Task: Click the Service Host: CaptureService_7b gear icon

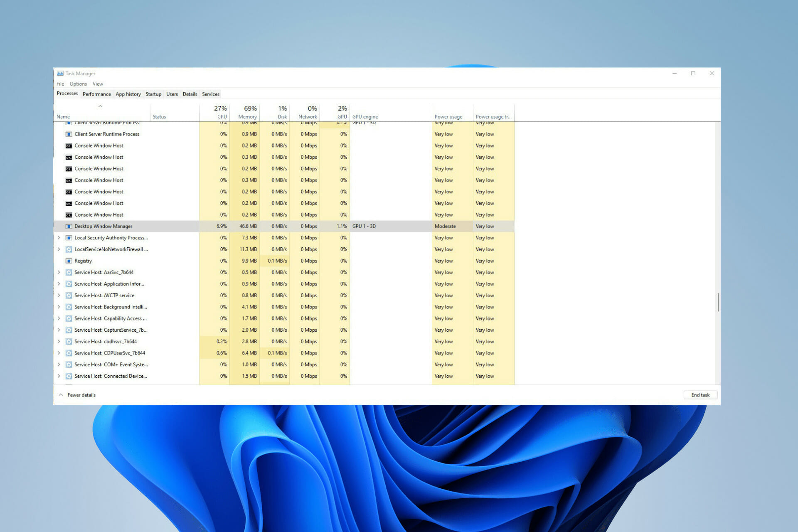Action: (69, 330)
